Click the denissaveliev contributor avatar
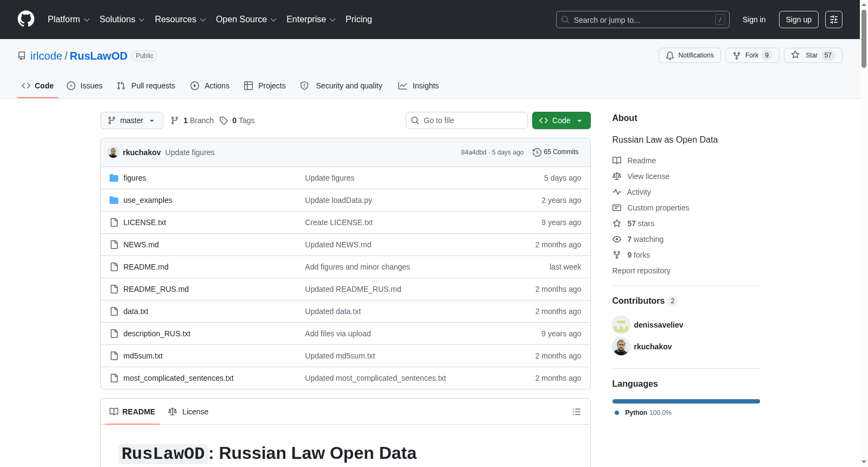This screenshot has height=467, width=868. [x=621, y=325]
